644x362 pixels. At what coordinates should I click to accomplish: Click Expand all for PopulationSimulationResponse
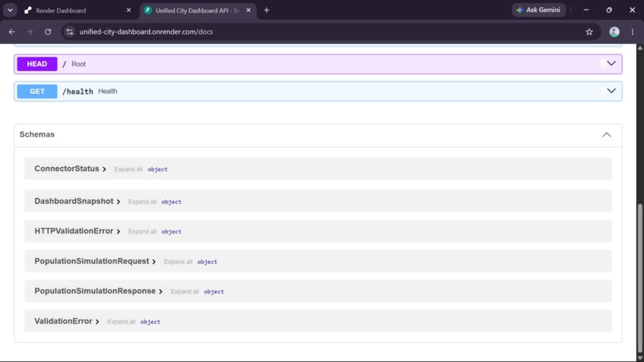185,292
